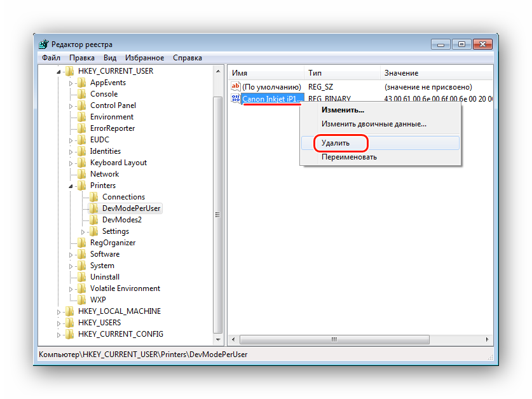This screenshot has width=532, height=399.
Task: Open the Избранное menu
Action: click(144, 58)
